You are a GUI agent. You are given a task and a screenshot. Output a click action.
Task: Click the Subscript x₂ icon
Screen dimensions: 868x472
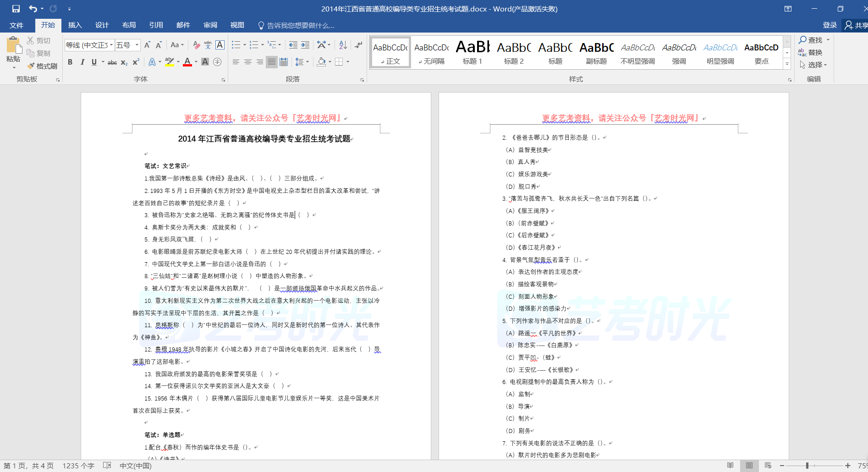pyautogui.click(x=124, y=62)
